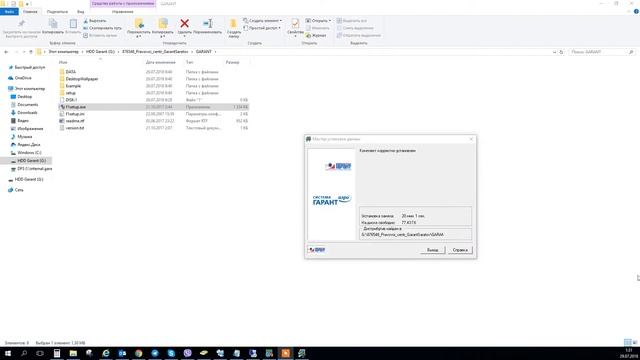Switch to the Вид ribbon tab
Viewport: 640px width, 360px height.
(x=81, y=12)
